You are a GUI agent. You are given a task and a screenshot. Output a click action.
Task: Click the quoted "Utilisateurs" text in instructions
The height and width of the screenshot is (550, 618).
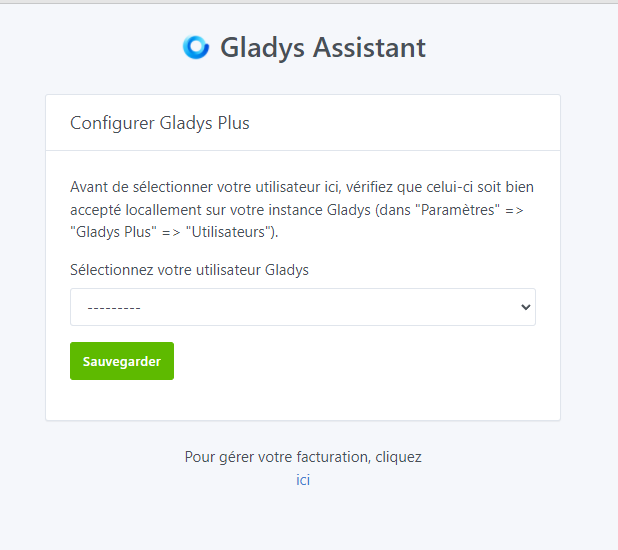(x=230, y=232)
